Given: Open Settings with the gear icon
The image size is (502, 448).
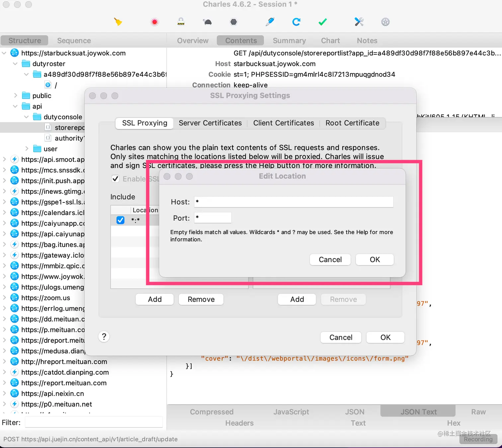Looking at the screenshot, I should 385,22.
